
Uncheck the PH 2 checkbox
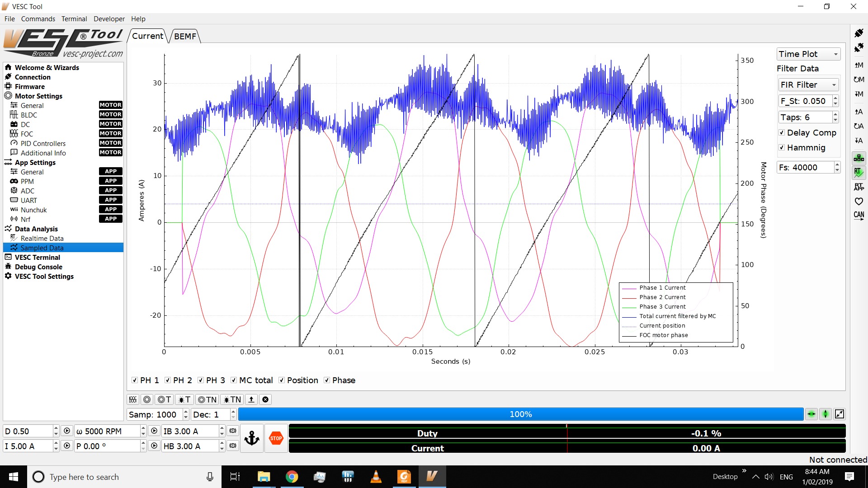[168, 380]
